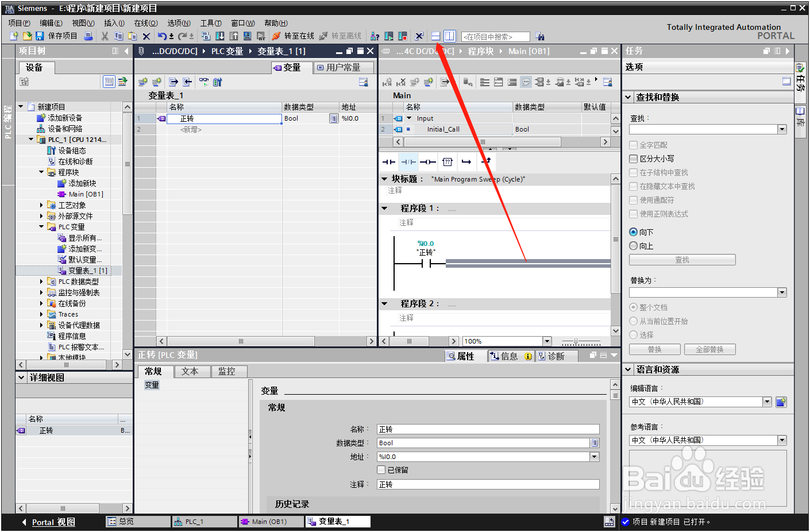Insert a normally closed contact
The height and width of the screenshot is (532, 810).
(x=408, y=162)
